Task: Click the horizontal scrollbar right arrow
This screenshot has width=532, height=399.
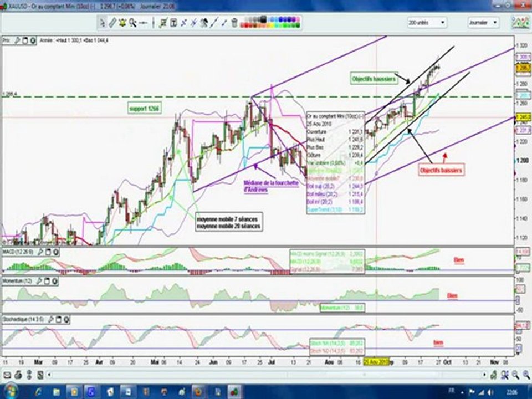Action: point(484,375)
